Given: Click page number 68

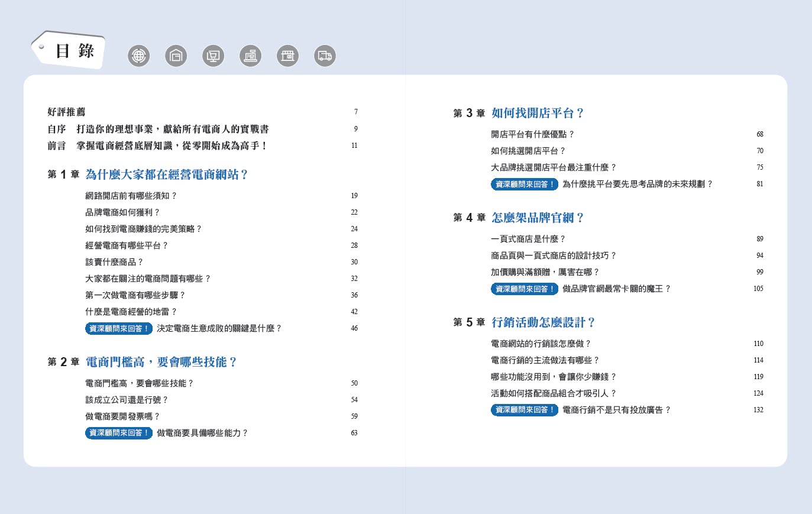Looking at the screenshot, I should click(x=760, y=134).
